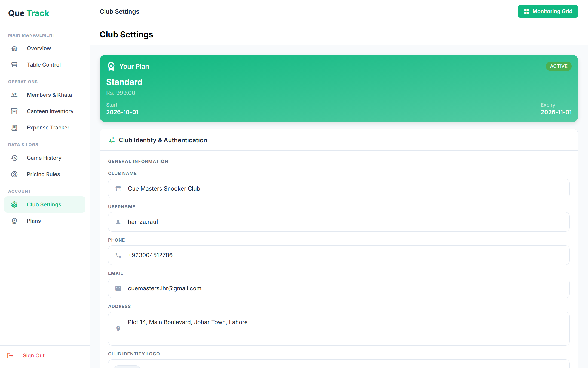This screenshot has height=368, width=588.
Task: Select Plans in the Account section
Action: point(45,221)
